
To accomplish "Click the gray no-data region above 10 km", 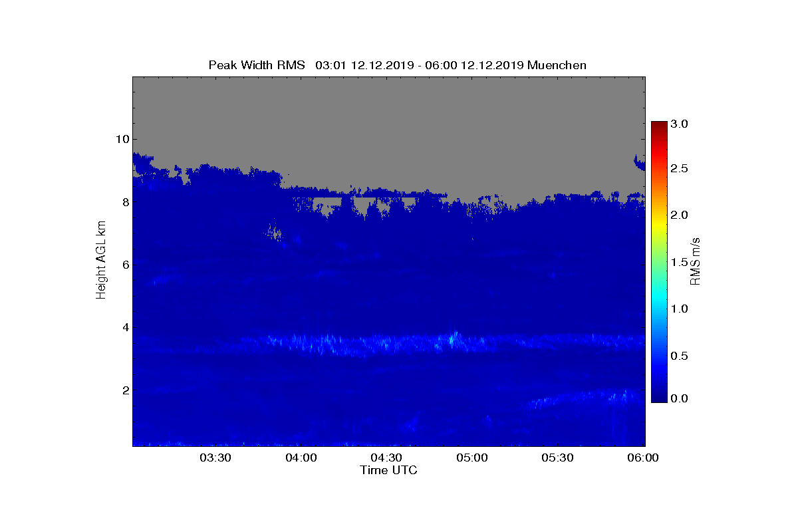I will click(388, 106).
